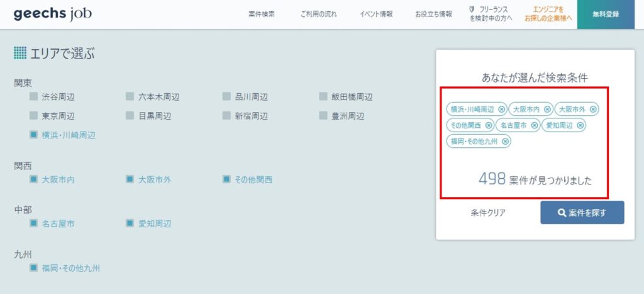
Task: Open the イベント情報 menu item
Action: [376, 14]
